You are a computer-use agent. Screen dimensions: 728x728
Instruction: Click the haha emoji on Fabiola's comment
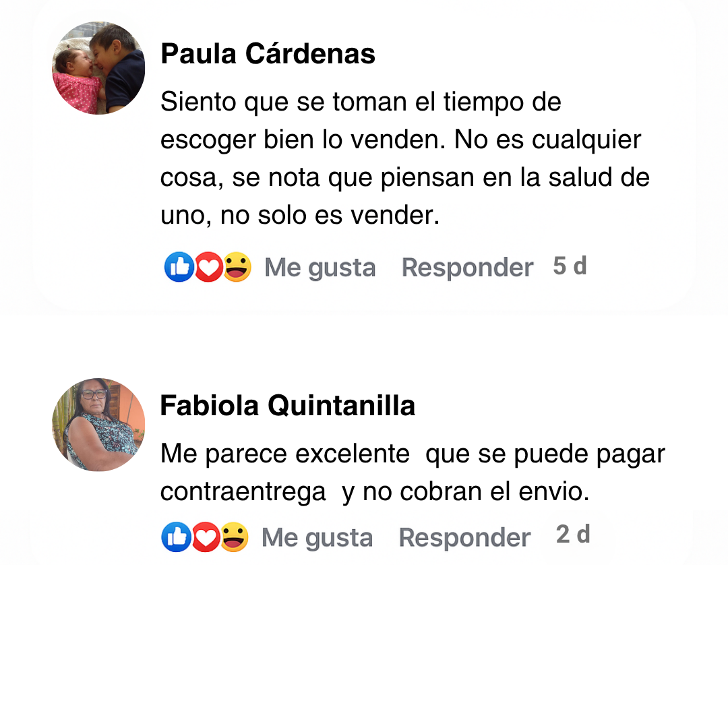(x=234, y=537)
